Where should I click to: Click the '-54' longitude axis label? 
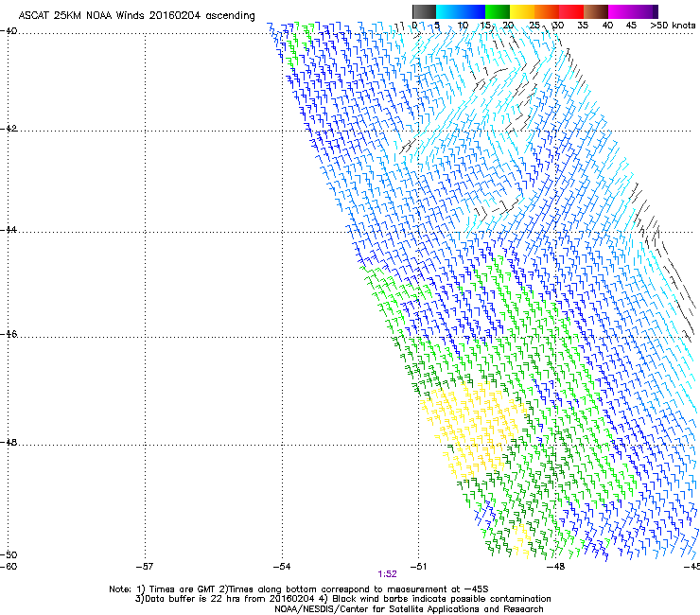(282, 567)
